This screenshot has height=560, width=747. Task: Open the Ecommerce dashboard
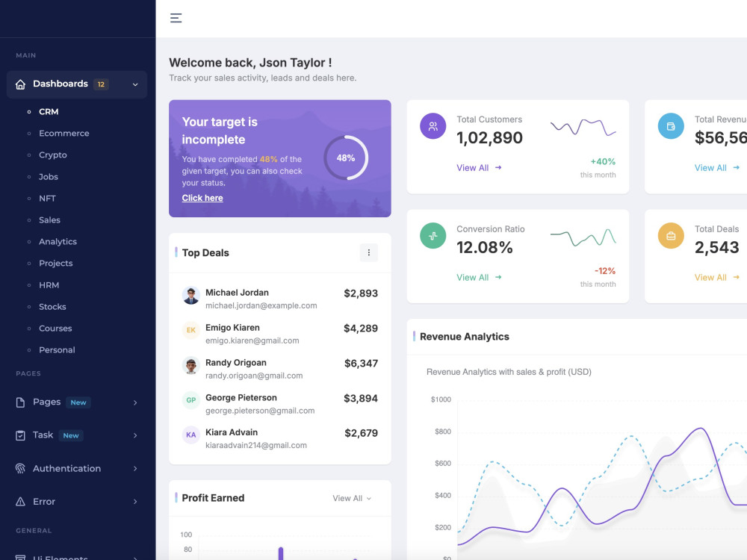tap(63, 134)
